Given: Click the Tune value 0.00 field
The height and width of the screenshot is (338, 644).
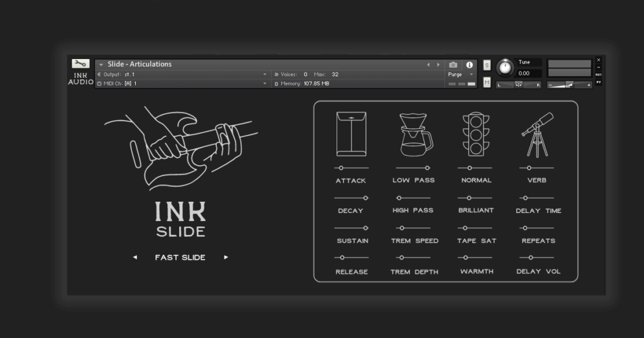Looking at the screenshot, I should coord(528,74).
